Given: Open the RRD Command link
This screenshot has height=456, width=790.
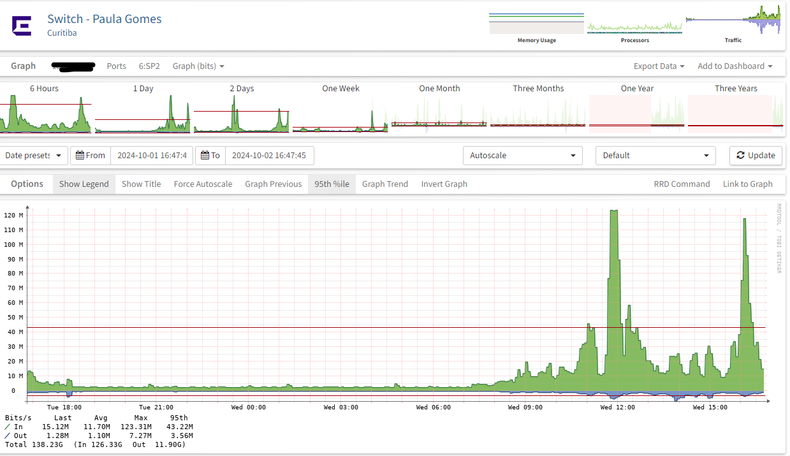Looking at the screenshot, I should pyautogui.click(x=681, y=184).
